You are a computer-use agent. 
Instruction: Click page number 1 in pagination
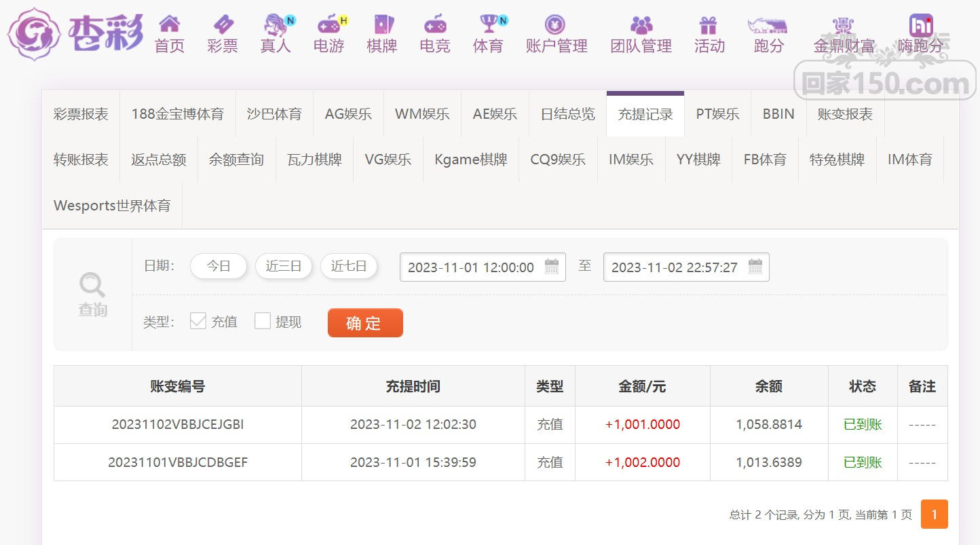[x=934, y=514]
